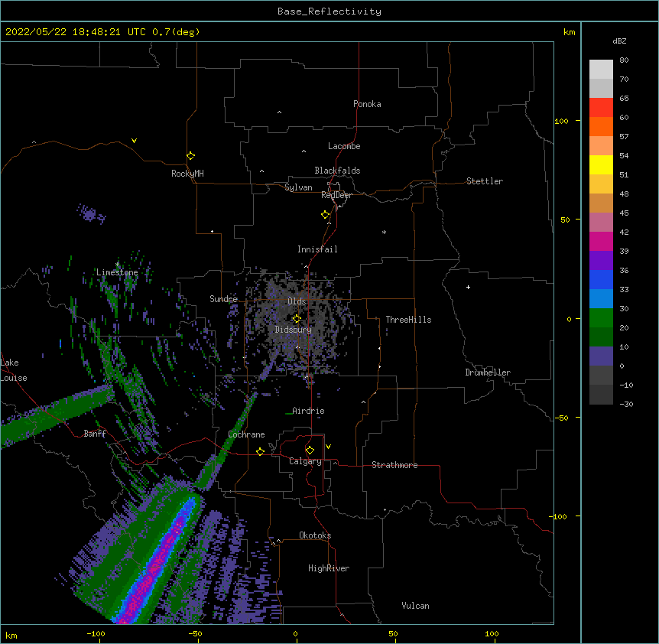This screenshot has width=659, height=644.
Task: Click the Calgary city label
Action: [305, 461]
